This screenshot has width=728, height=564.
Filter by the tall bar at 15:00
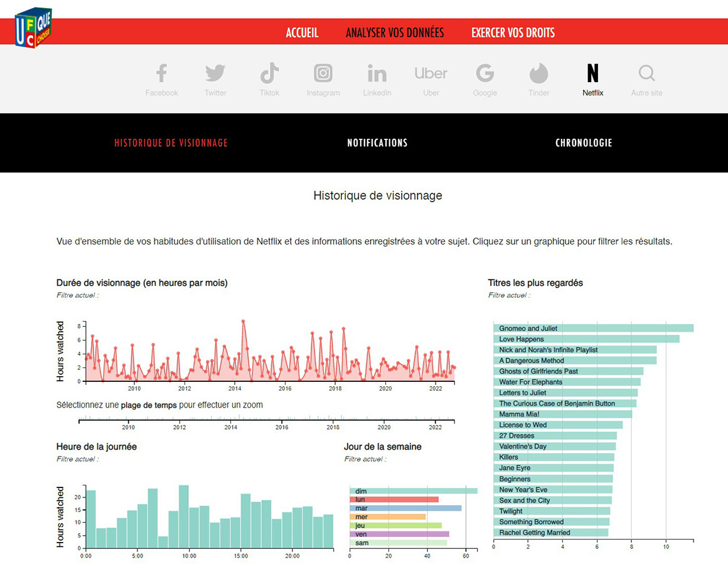coord(245,521)
